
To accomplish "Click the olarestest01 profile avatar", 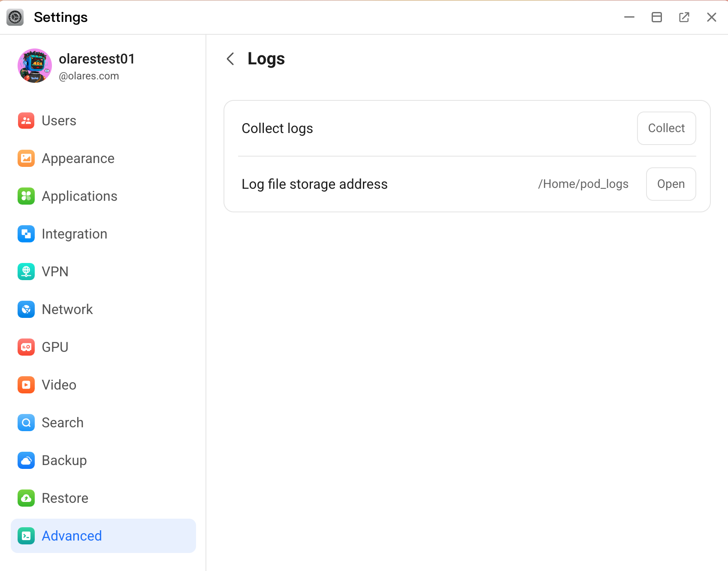I will [34, 66].
